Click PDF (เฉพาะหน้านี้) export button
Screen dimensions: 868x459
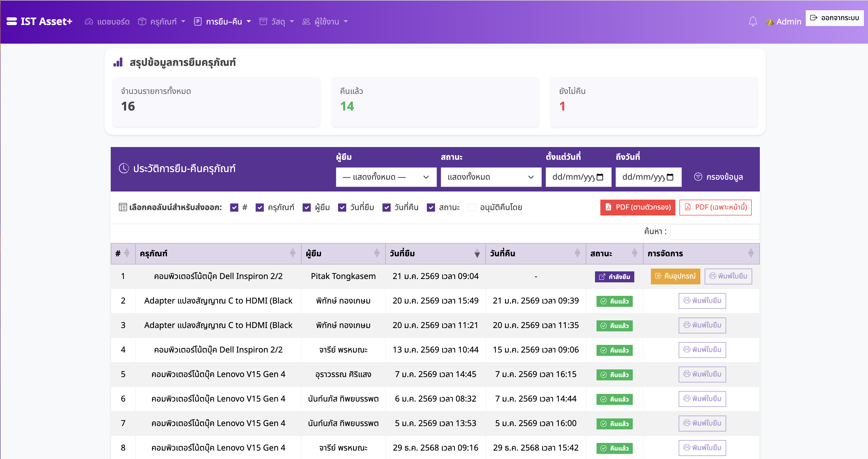coord(715,207)
